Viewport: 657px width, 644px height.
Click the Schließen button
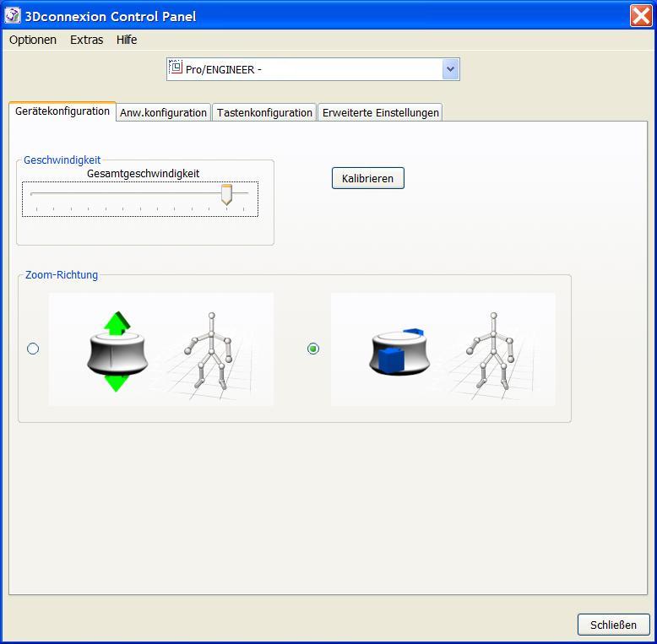click(x=613, y=625)
